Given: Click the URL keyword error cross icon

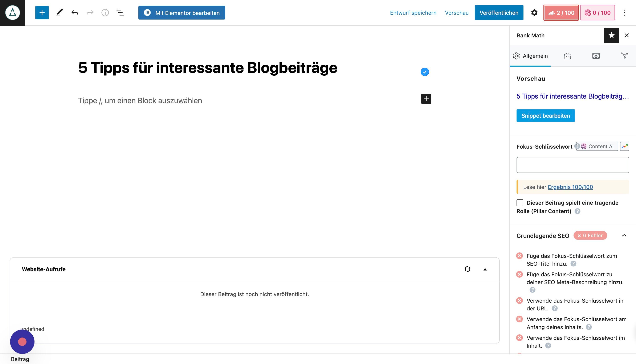Looking at the screenshot, I should [519, 301].
